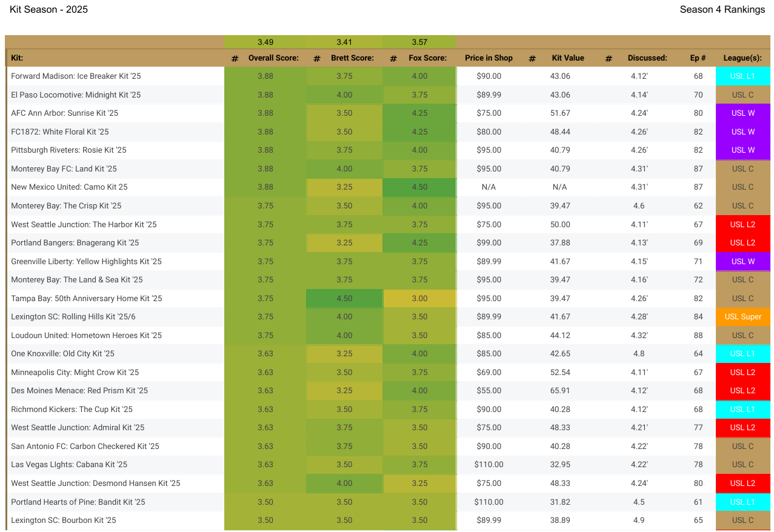Click the 51.67 kit value cell

(x=560, y=113)
